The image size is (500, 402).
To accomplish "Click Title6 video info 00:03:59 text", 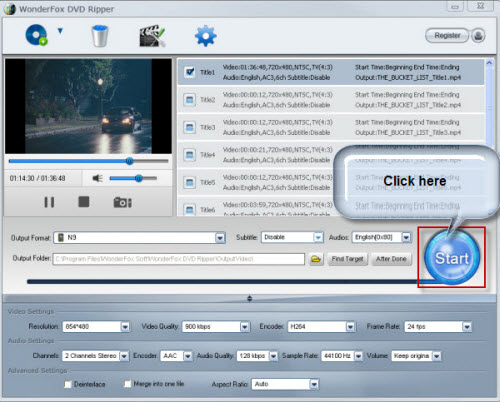I will pos(278,205).
